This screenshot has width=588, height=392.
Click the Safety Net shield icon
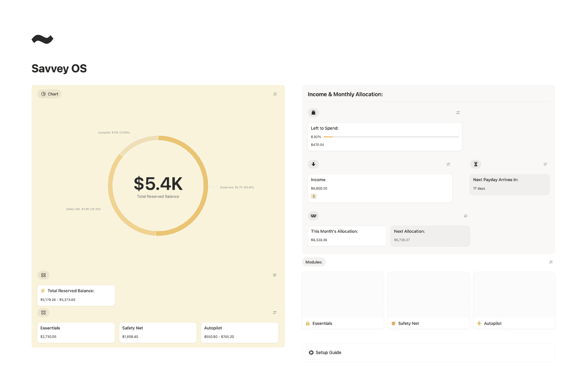pyautogui.click(x=393, y=323)
